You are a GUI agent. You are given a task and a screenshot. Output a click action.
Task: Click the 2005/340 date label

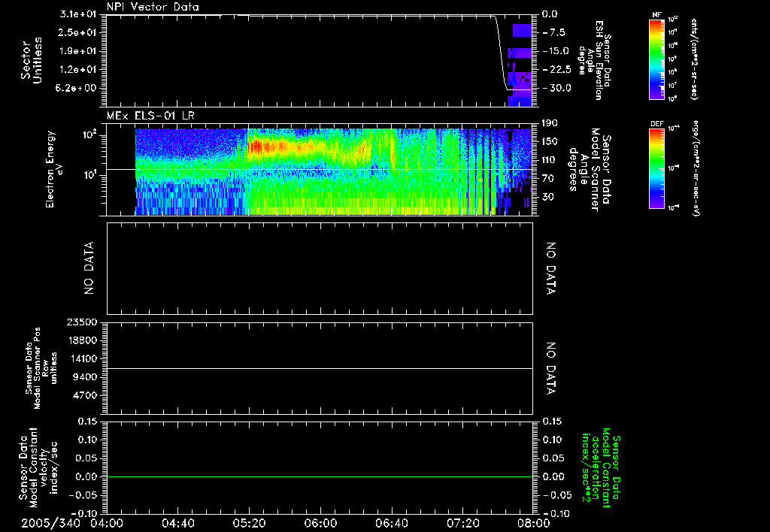50,523
